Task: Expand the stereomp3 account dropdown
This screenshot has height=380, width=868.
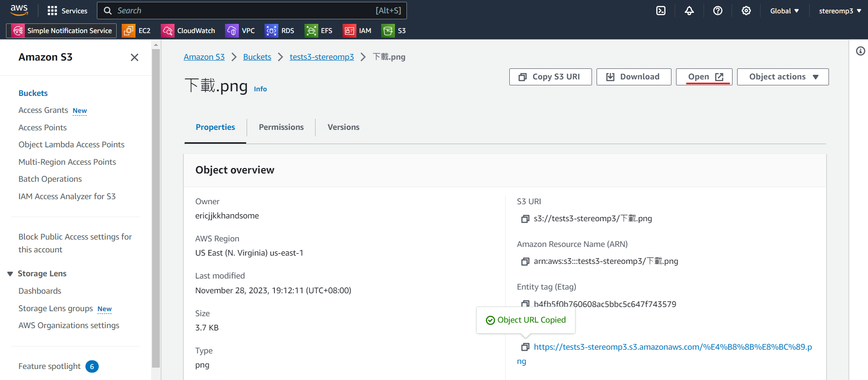Action: click(840, 11)
